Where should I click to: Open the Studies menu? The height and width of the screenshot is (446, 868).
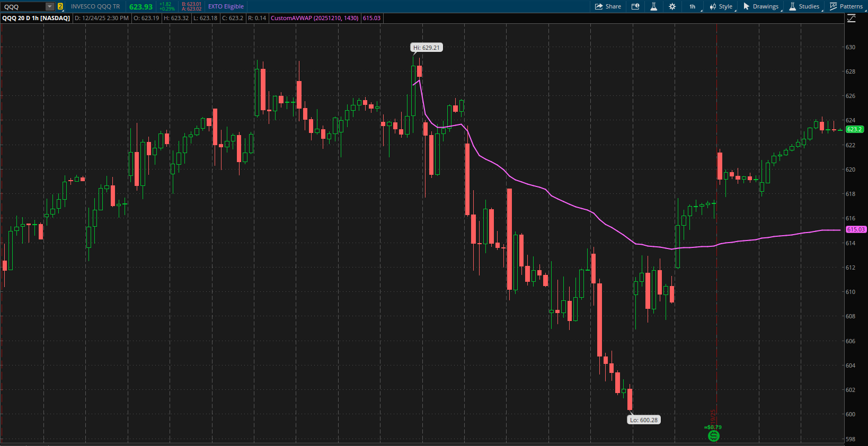pyautogui.click(x=804, y=6)
